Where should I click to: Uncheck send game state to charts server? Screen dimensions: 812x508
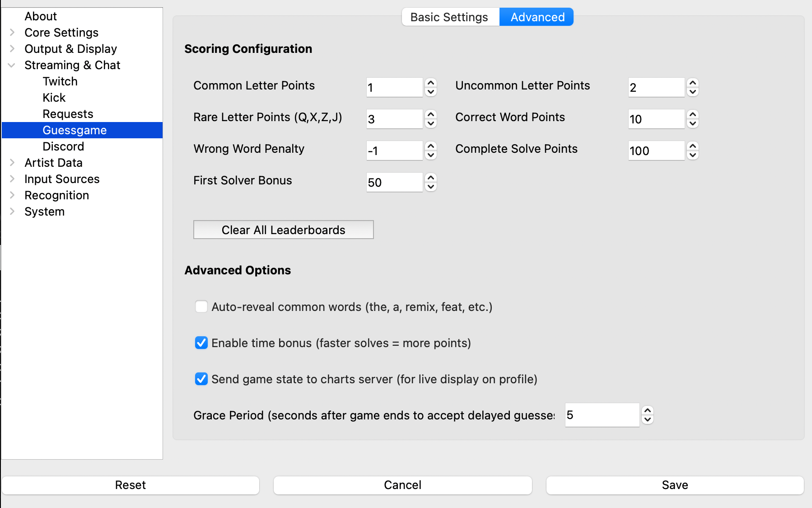(x=201, y=379)
